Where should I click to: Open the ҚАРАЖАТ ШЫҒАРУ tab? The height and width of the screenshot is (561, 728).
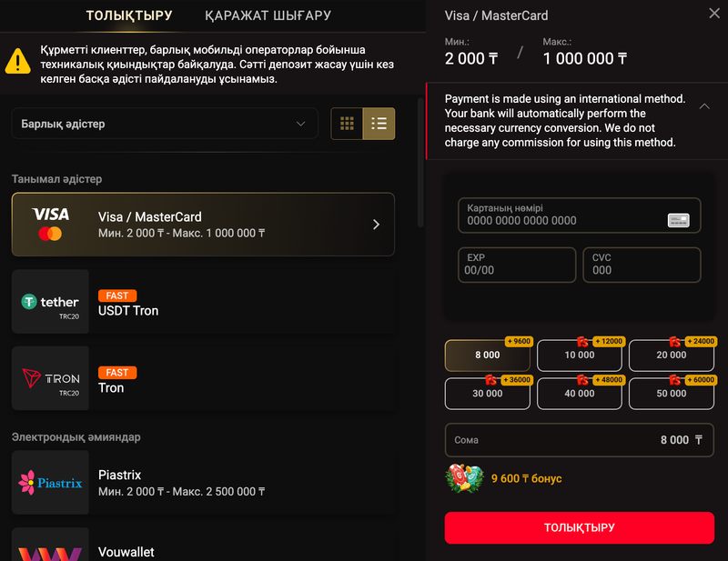pyautogui.click(x=268, y=15)
